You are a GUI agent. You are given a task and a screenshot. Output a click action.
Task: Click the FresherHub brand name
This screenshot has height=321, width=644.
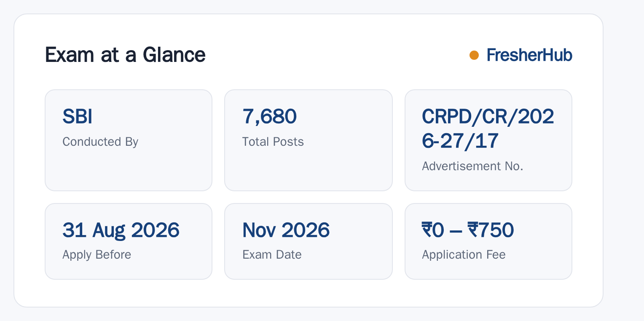pos(529,55)
